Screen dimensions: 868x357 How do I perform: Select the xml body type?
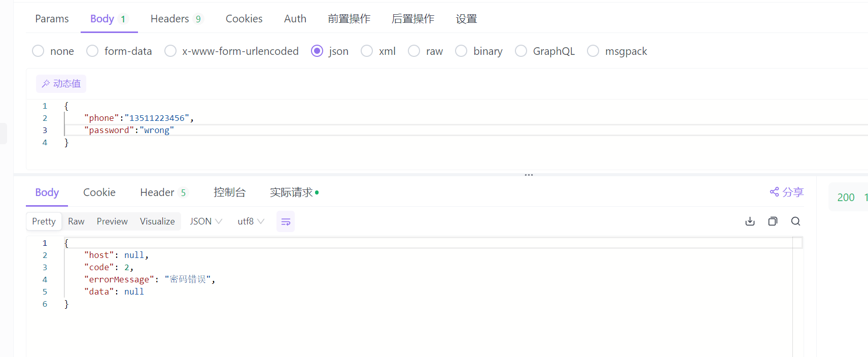click(x=378, y=51)
